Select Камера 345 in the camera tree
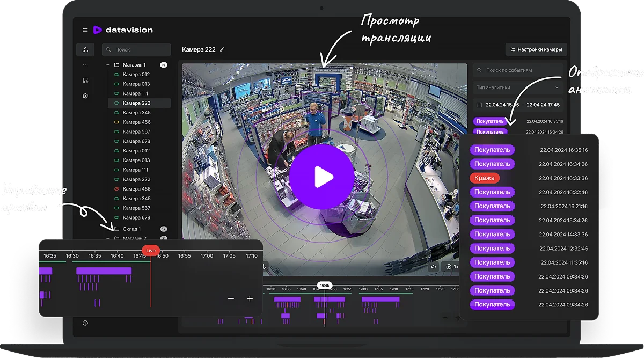This screenshot has width=644, height=358. pyautogui.click(x=136, y=113)
